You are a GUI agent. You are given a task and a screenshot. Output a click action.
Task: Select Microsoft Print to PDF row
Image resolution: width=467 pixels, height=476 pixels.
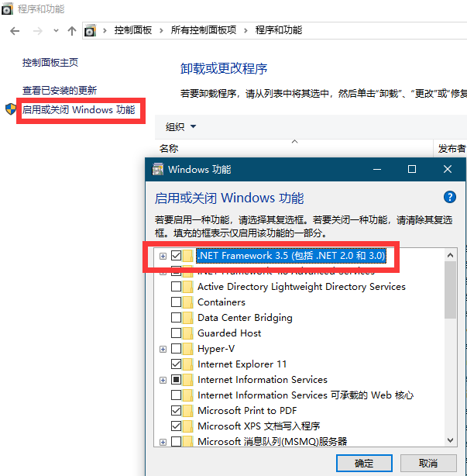pyautogui.click(x=247, y=410)
